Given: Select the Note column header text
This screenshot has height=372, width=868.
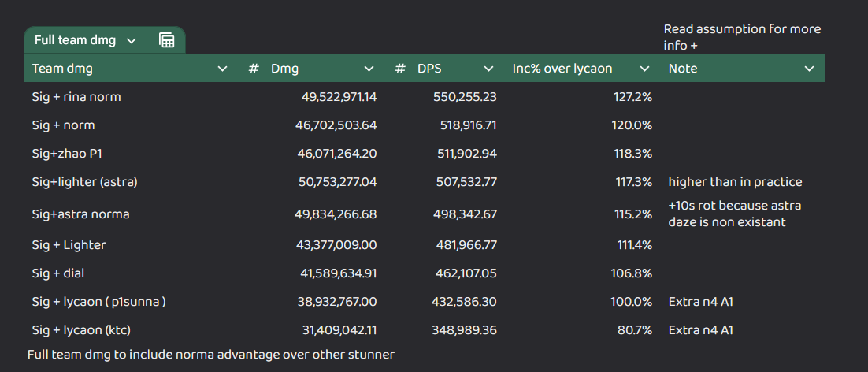Looking at the screenshot, I should [x=683, y=69].
